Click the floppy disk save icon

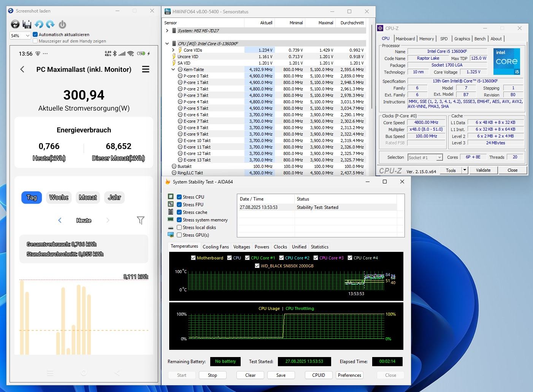[x=27, y=25]
